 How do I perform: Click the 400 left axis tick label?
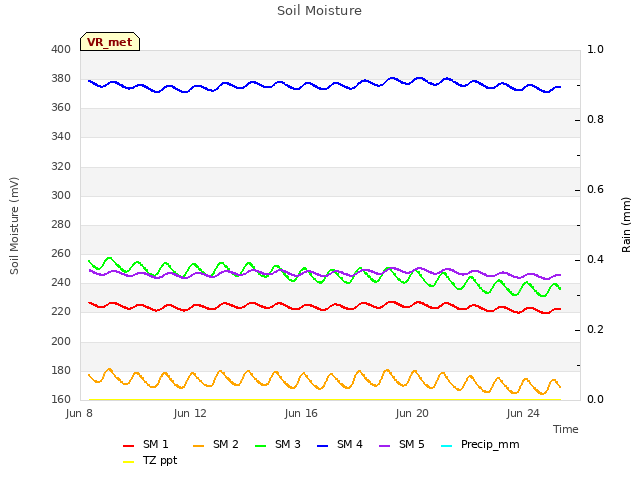61,49
